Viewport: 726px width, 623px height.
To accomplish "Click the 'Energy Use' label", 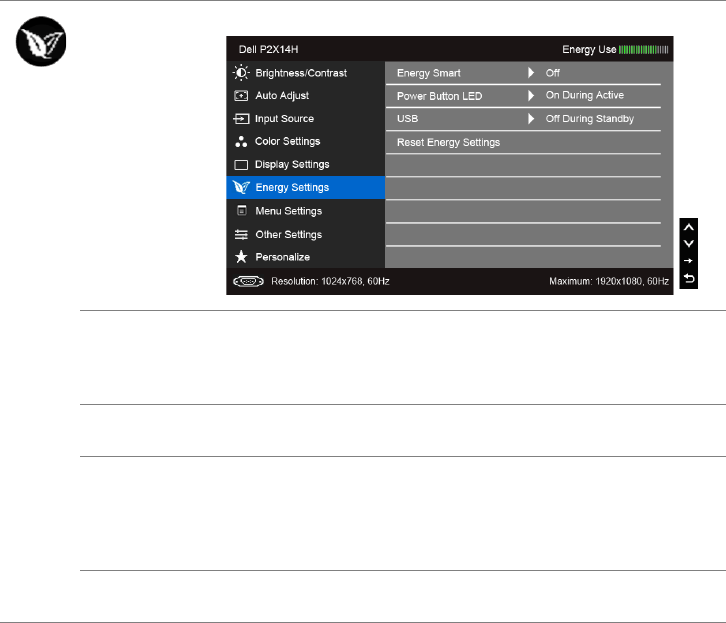I will tap(589, 50).
